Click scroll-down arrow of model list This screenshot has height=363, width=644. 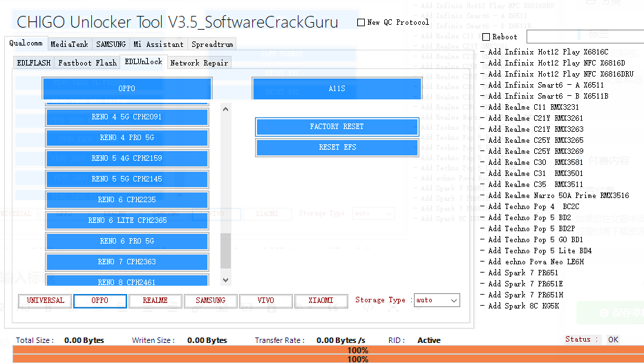pos(225,280)
